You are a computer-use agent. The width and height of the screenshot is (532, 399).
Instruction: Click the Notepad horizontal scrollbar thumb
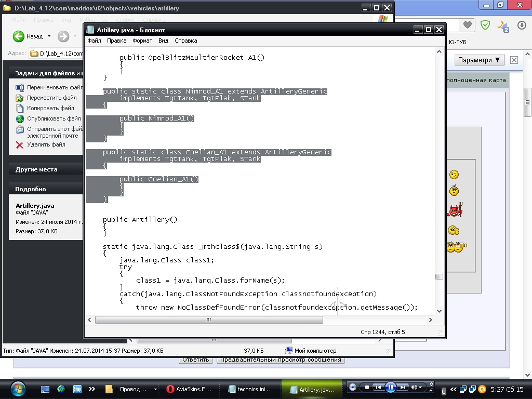209,320
